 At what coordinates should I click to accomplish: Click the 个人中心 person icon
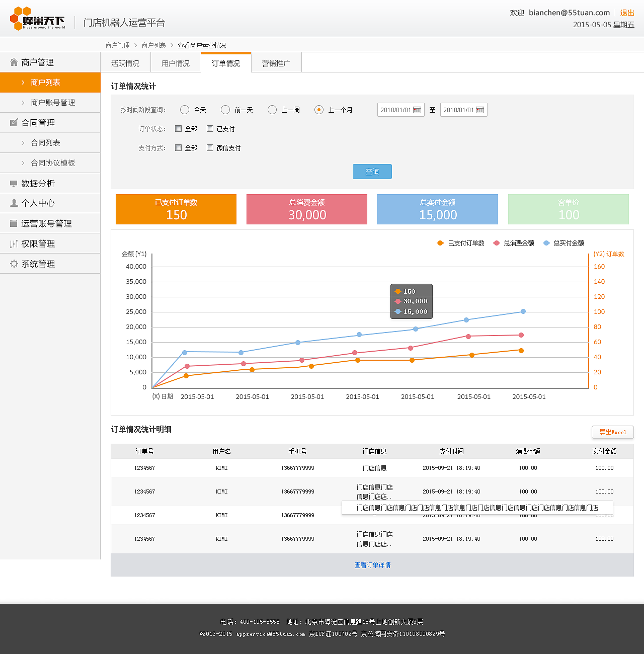click(x=14, y=203)
